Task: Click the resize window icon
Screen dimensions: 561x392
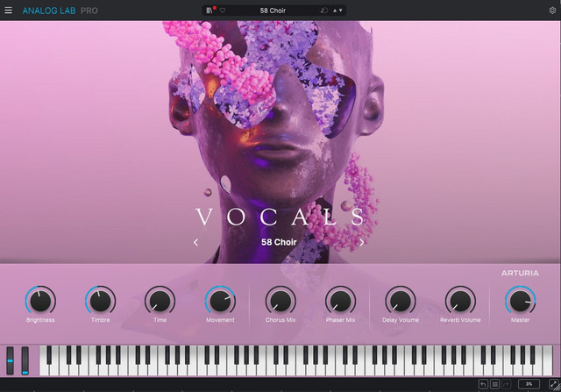Action: coord(553,384)
